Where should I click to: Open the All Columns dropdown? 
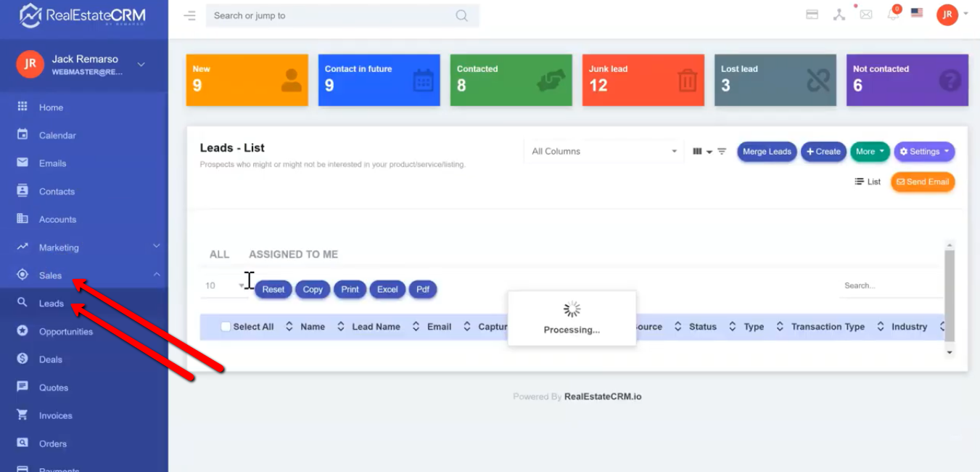pos(604,151)
